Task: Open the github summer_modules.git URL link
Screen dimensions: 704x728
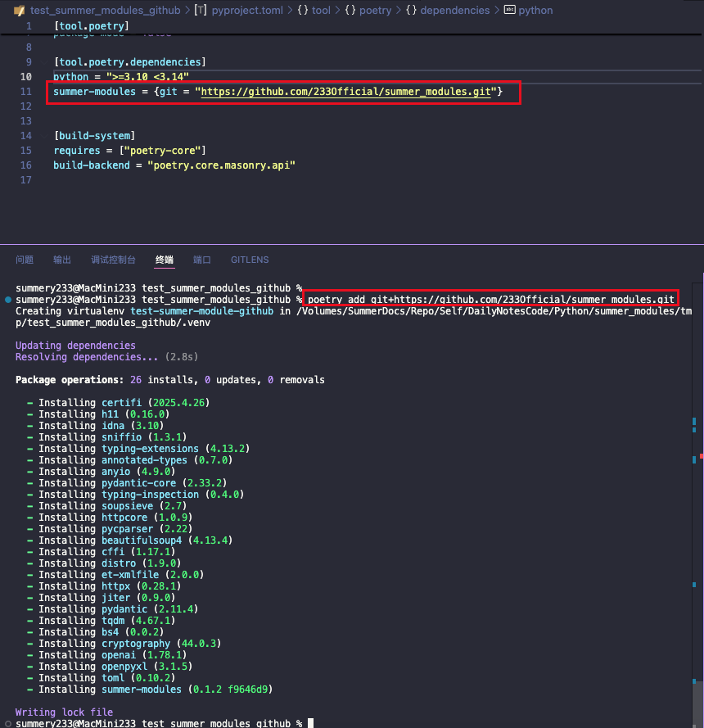Action: pyautogui.click(x=345, y=92)
